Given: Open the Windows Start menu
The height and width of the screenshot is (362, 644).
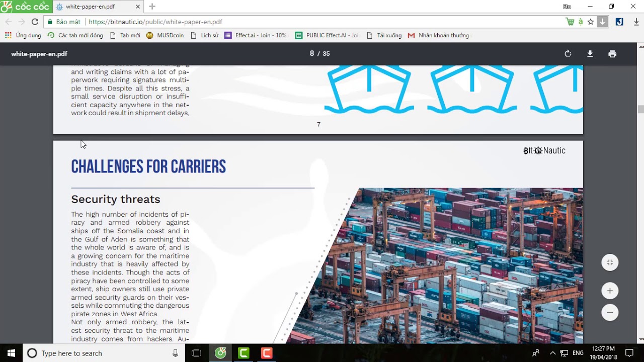Looking at the screenshot, I should coord(11,353).
